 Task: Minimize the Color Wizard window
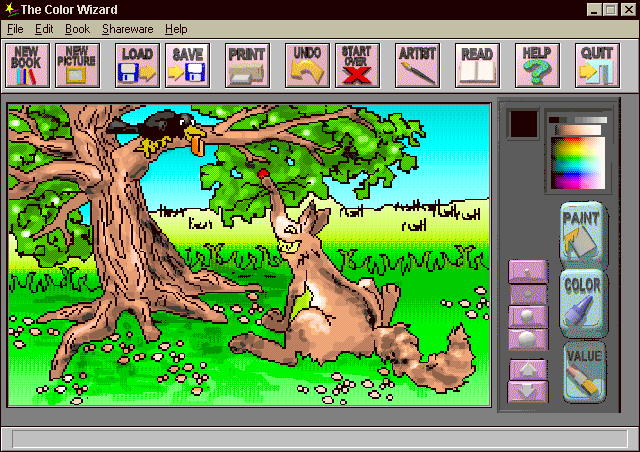coord(594,9)
